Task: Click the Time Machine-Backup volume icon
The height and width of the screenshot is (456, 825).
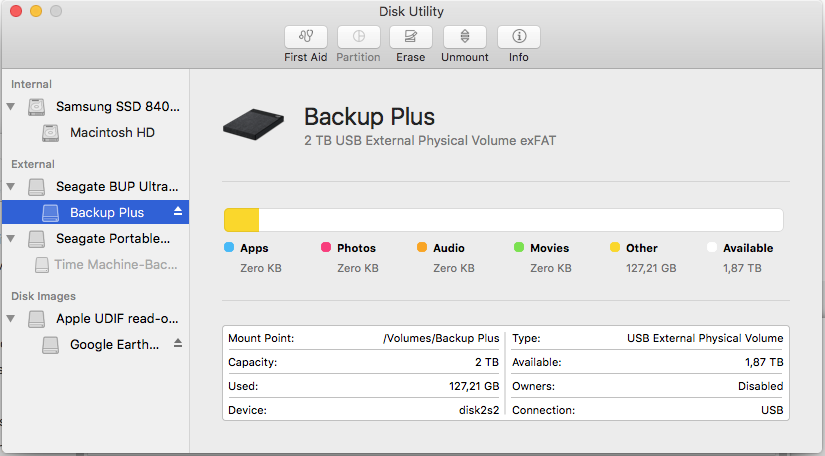Action: coord(42,265)
